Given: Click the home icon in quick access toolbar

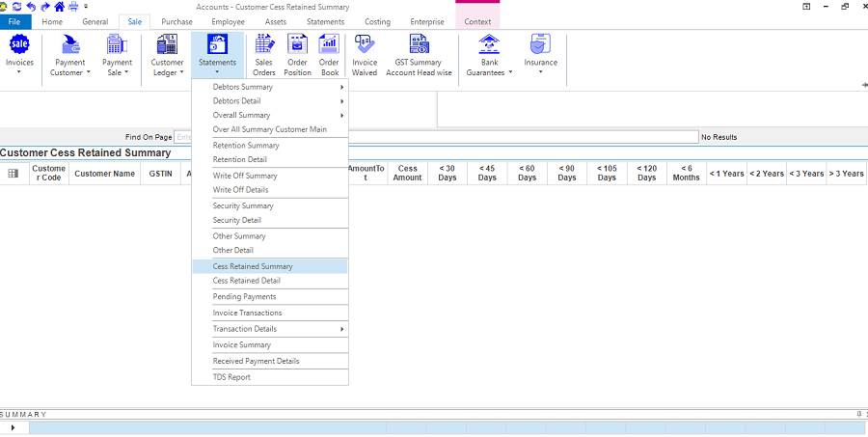Looking at the screenshot, I should [x=59, y=6].
